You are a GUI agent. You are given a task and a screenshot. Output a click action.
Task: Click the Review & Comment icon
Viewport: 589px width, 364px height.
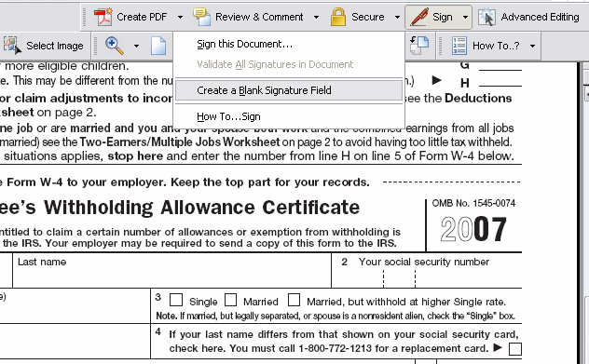click(201, 17)
